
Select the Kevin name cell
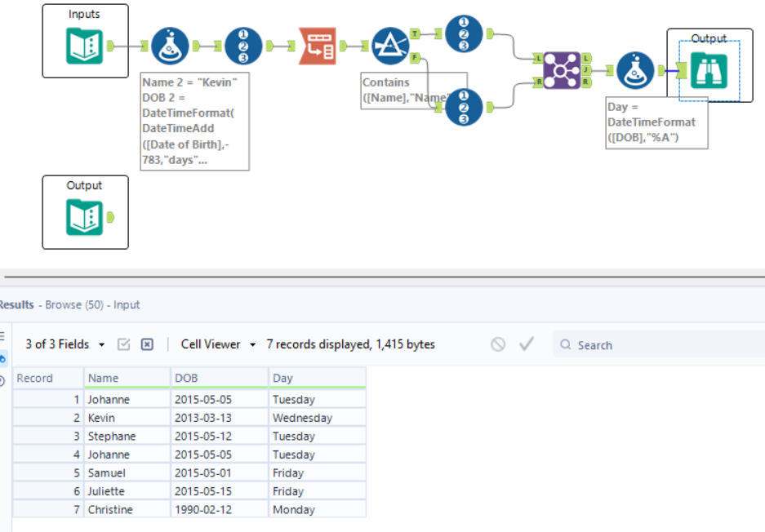[x=127, y=418]
